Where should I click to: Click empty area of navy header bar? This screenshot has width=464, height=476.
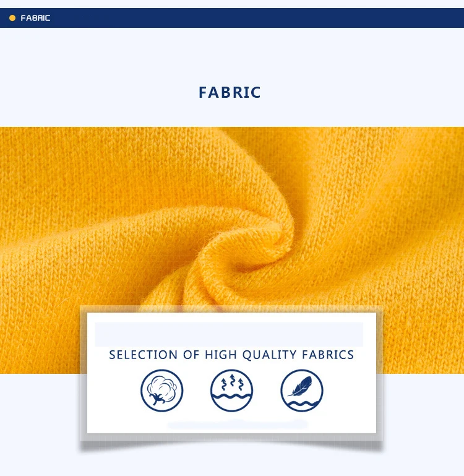pyautogui.click(x=258, y=18)
